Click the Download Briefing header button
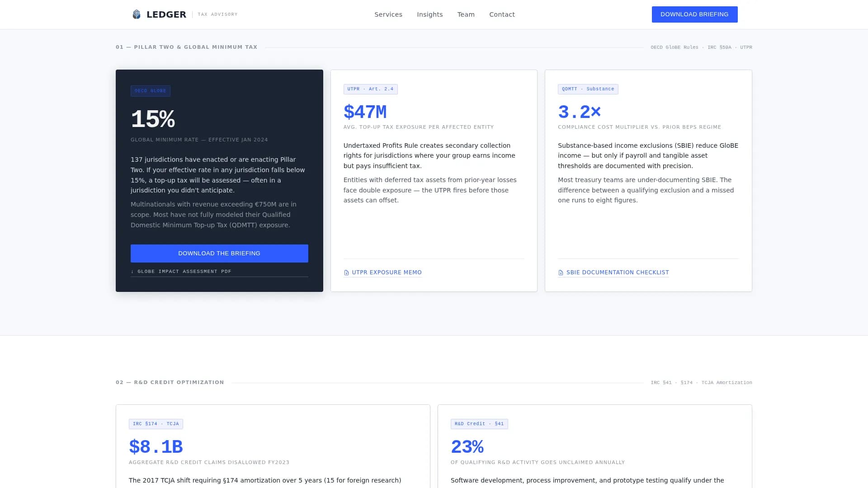This screenshot has height=488, width=868. coord(694,14)
